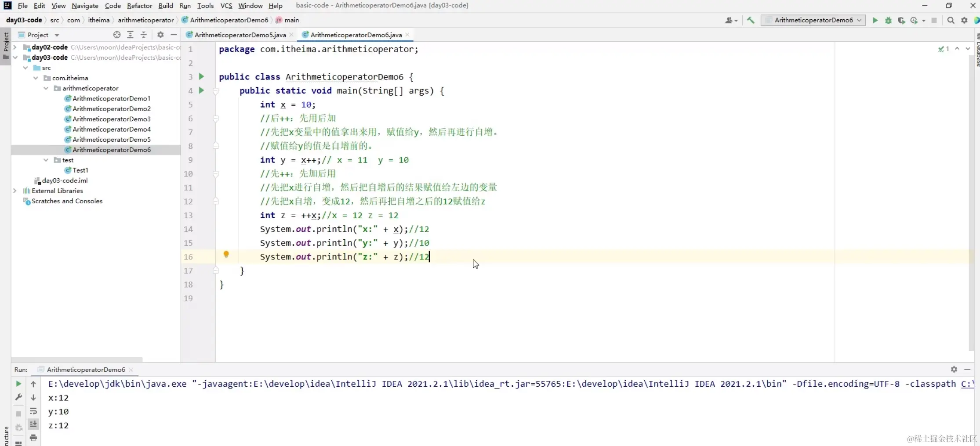Open the inspections widget check mark indicator
980x446 pixels.
click(x=944, y=49)
